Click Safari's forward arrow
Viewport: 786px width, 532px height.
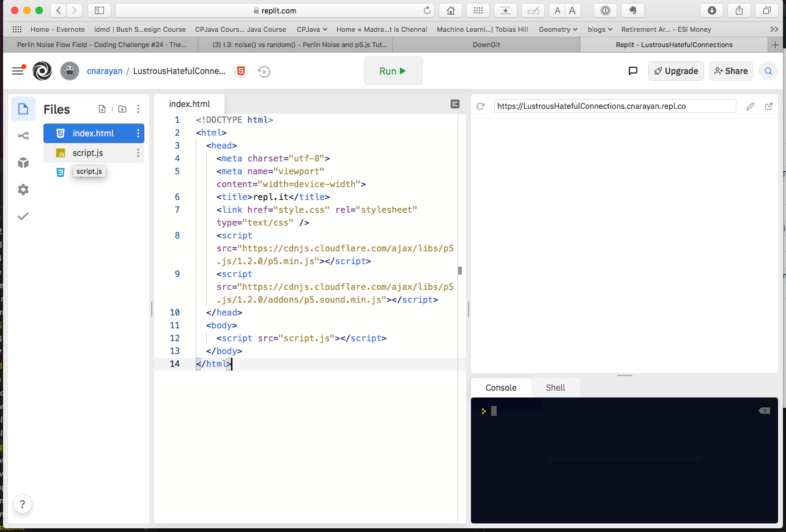[x=74, y=10]
